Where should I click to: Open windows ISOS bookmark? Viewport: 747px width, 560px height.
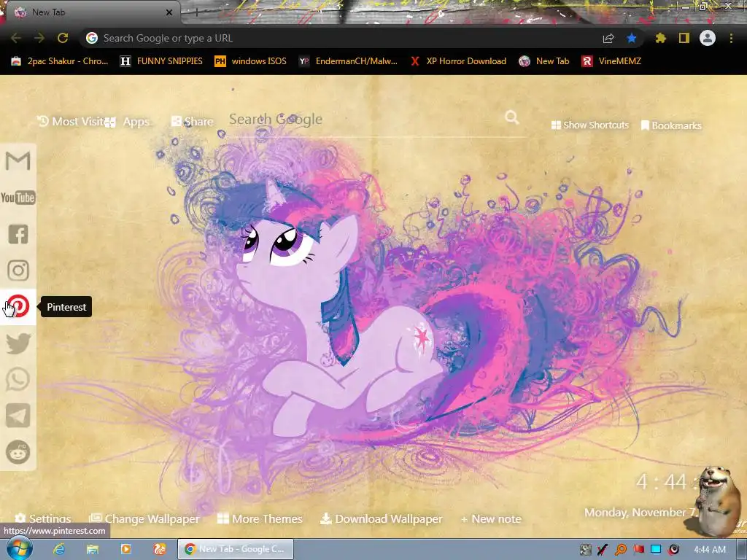coord(251,61)
